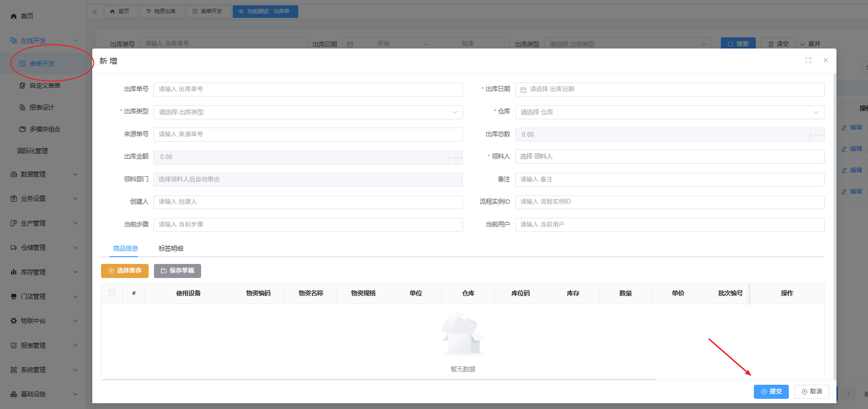Collapse the sidebar with double-chevron icon
Image resolution: width=868 pixels, height=409 pixels.
click(95, 12)
